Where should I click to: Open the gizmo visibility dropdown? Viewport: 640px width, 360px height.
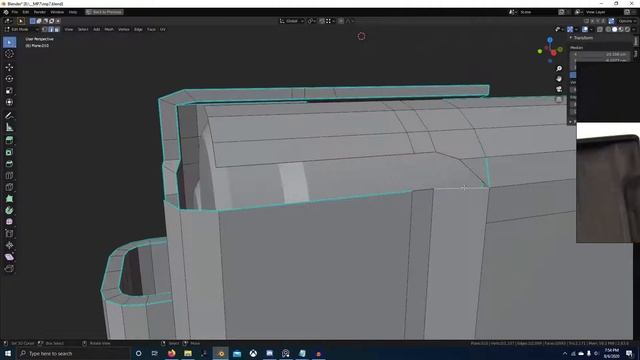coord(576,29)
